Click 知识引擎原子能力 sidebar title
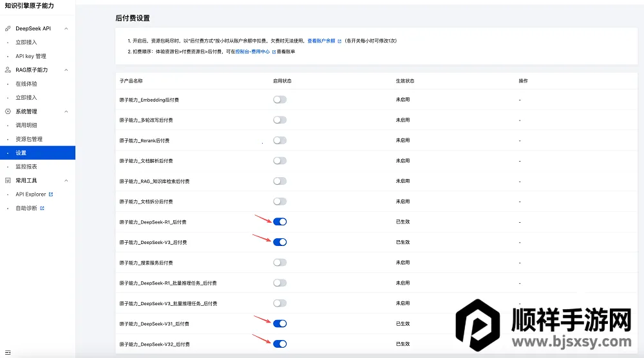 [x=29, y=6]
